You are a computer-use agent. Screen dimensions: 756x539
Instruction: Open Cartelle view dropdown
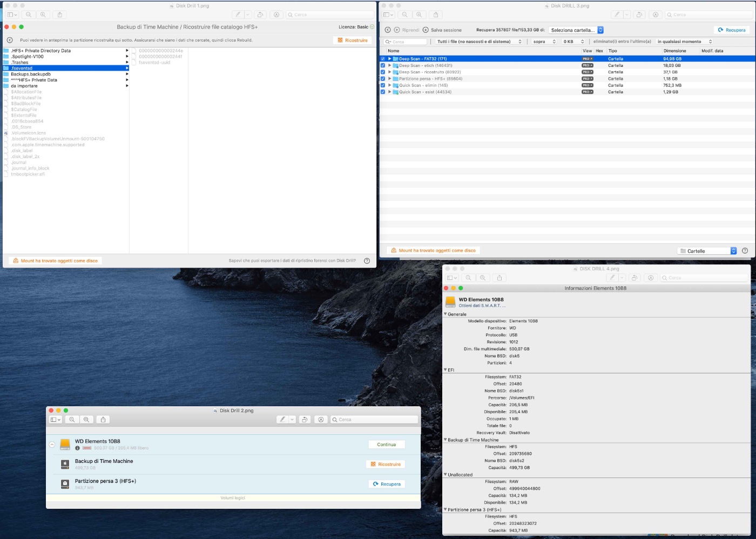[707, 251]
